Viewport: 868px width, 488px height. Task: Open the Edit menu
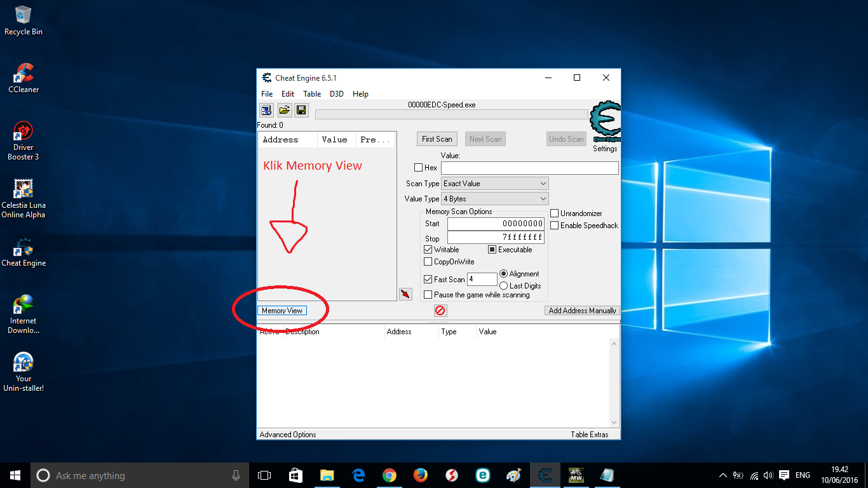(288, 94)
